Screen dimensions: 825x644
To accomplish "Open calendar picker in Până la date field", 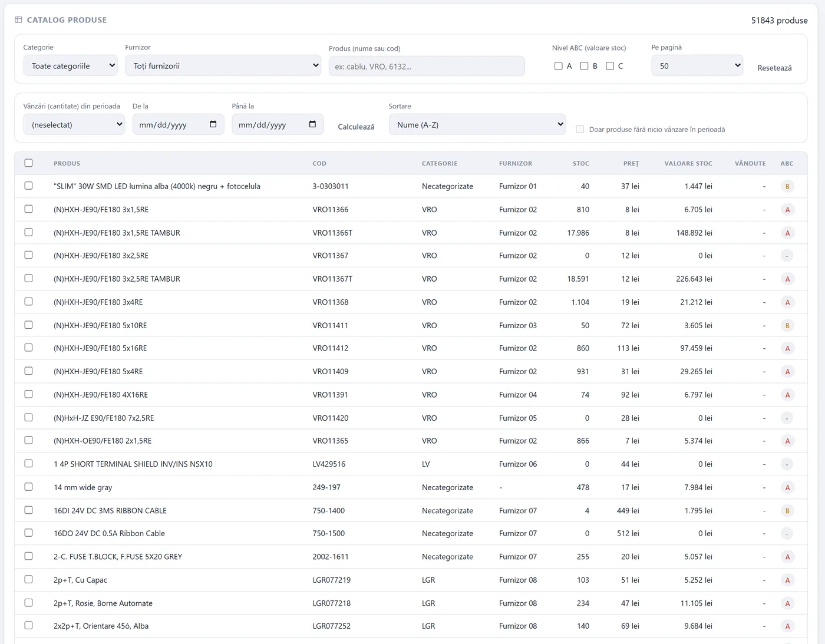I will click(312, 124).
